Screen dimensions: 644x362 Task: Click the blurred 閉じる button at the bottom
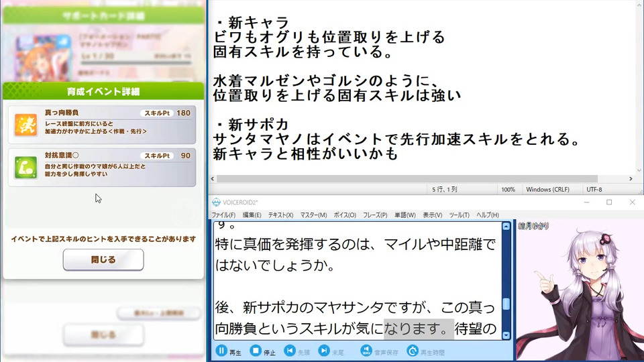[x=103, y=335]
